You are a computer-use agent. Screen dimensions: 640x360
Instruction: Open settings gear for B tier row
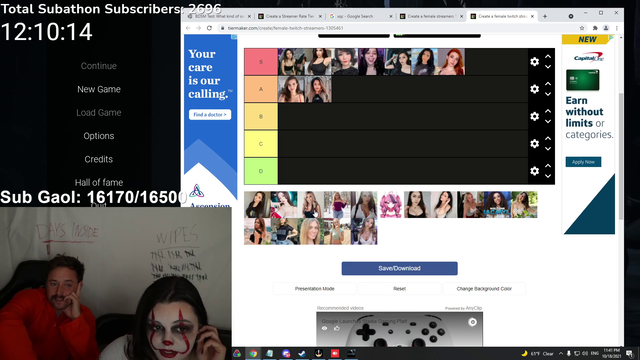coord(534,116)
